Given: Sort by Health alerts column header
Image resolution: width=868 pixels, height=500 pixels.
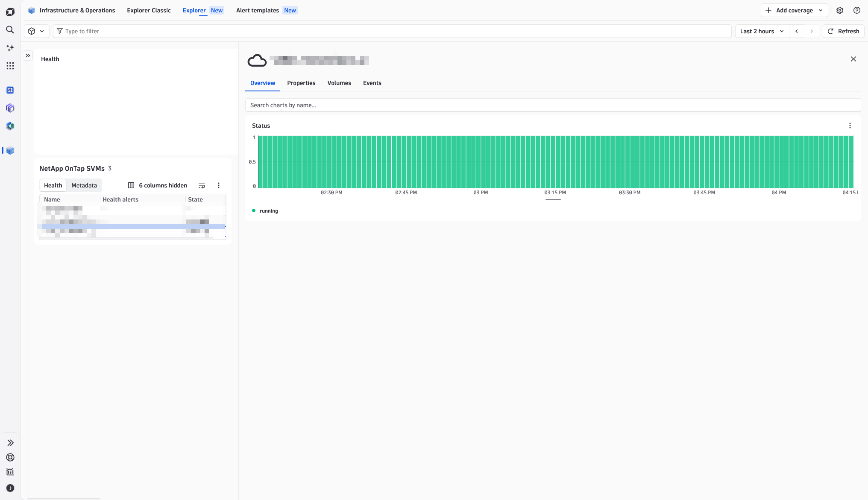Looking at the screenshot, I should pos(120,199).
